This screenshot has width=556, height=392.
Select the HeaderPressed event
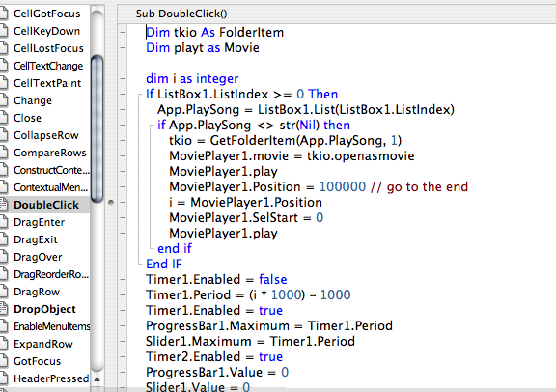[x=51, y=378]
